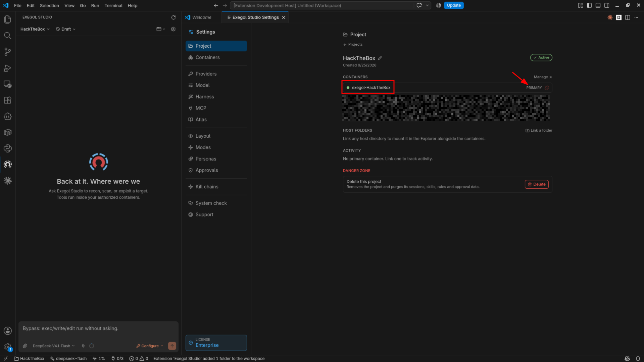The height and width of the screenshot is (362, 644).
Task: Open the Search view icon
Action: [x=7, y=36]
